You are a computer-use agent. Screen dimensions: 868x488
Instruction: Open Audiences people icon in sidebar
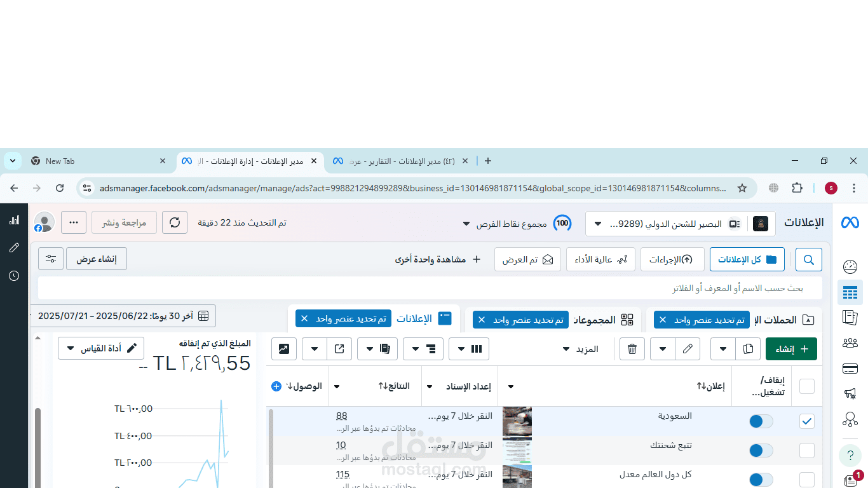point(850,343)
